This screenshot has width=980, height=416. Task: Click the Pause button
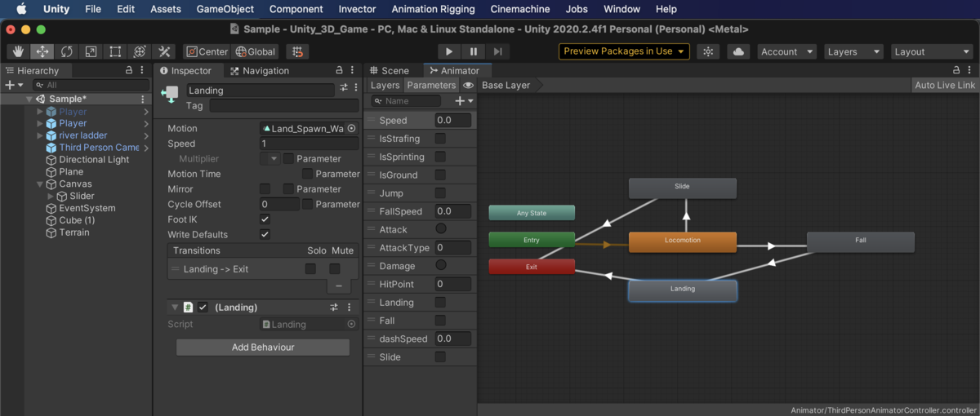coord(473,51)
